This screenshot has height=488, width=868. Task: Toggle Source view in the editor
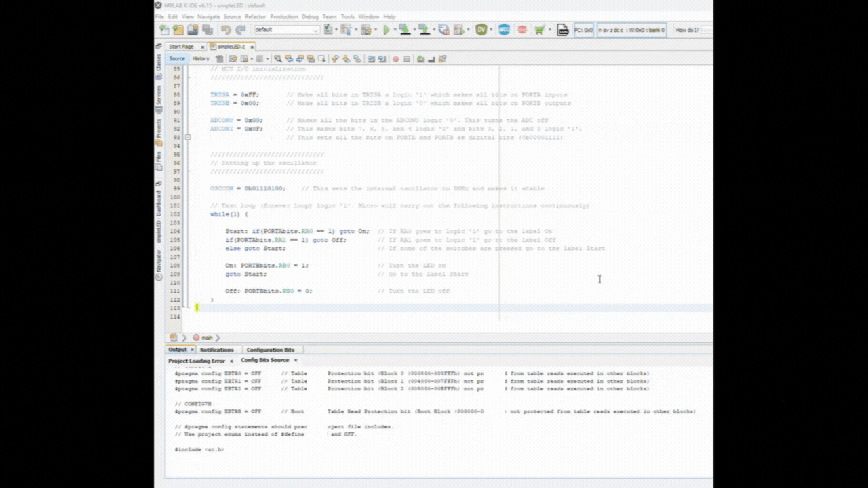coord(177,59)
